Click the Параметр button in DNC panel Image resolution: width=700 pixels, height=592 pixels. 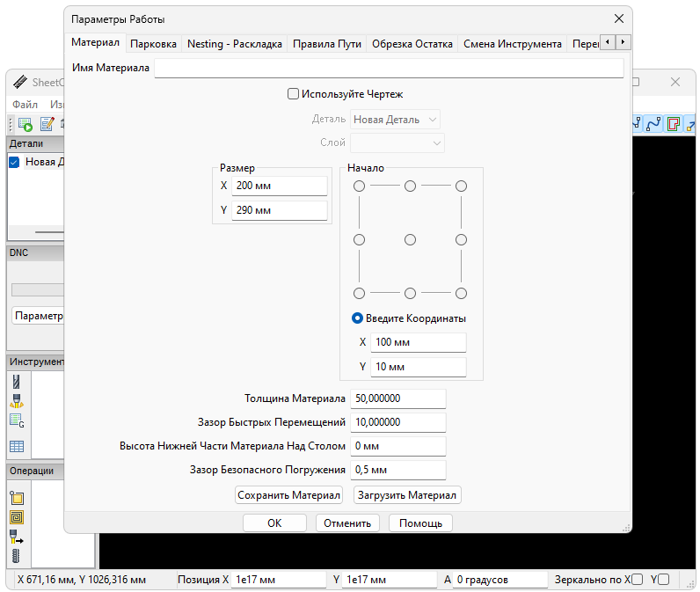(39, 316)
